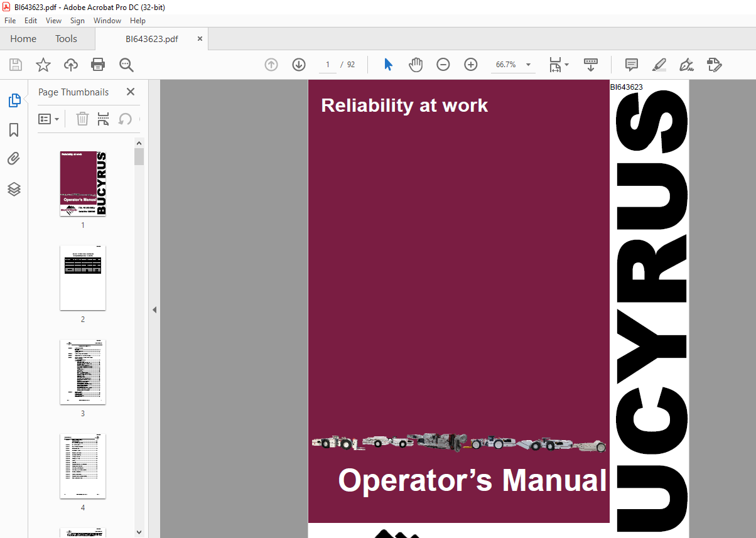
Task: Open the Layers sidebar panel
Action: pos(14,188)
